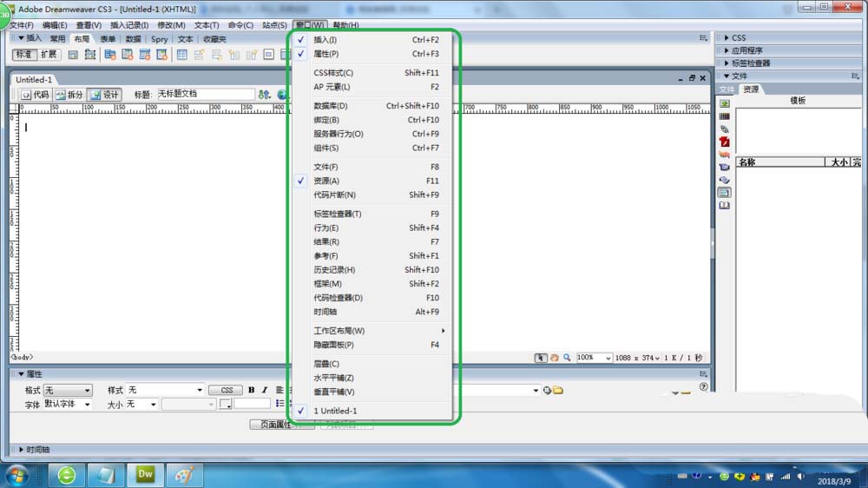Screen dimensions: 868x488
Task: Show Templates category in Assets panel
Action: point(724,193)
